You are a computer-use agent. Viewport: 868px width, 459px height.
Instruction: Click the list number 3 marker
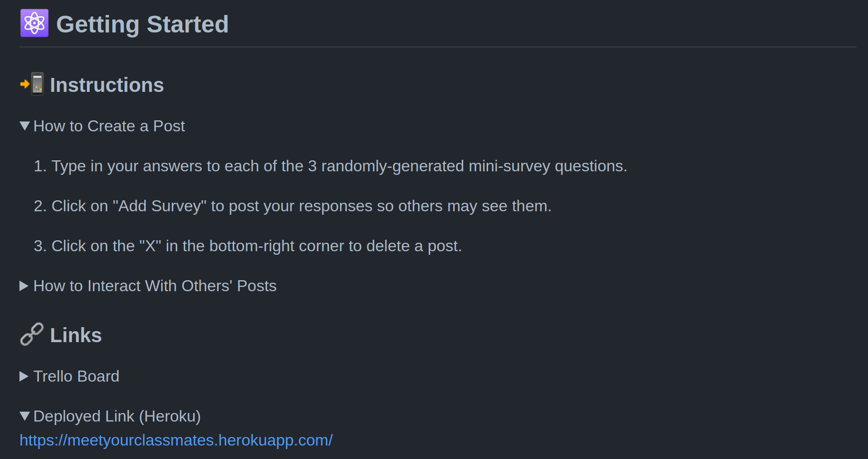39,246
